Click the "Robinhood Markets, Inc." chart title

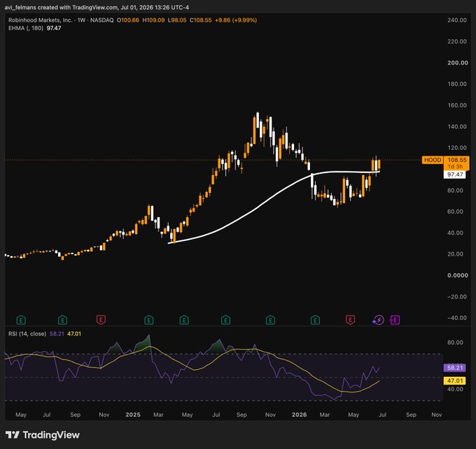41,20
